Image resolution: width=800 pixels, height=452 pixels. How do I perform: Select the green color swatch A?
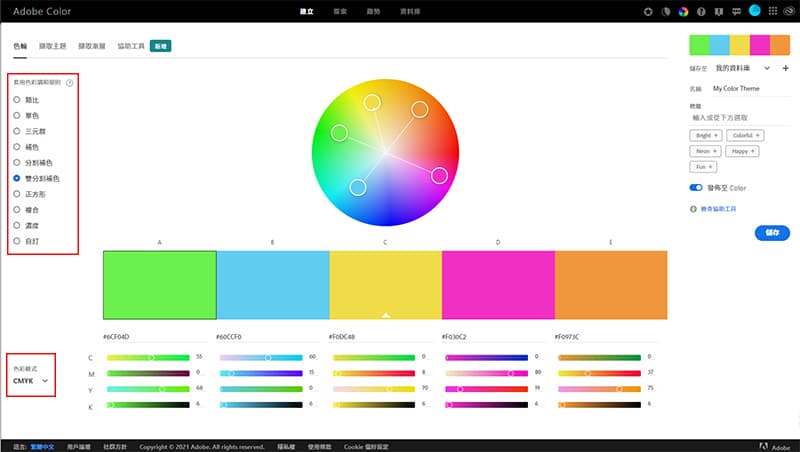[160, 285]
